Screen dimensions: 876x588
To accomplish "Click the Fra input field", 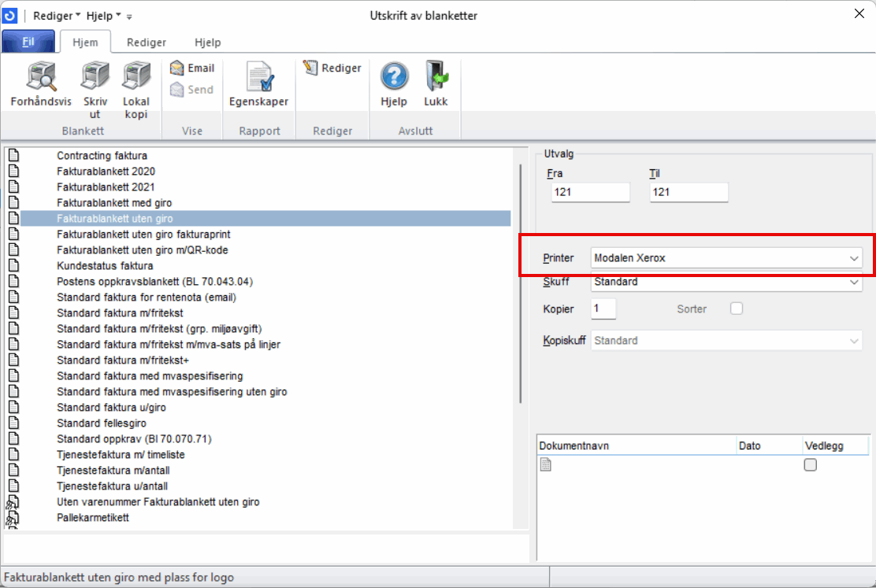I will [590, 192].
